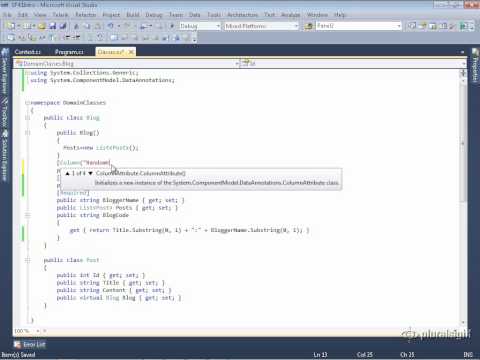Open the Solution Explorer side panel
This screenshot has height=360, width=480.
pyautogui.click(x=4, y=156)
